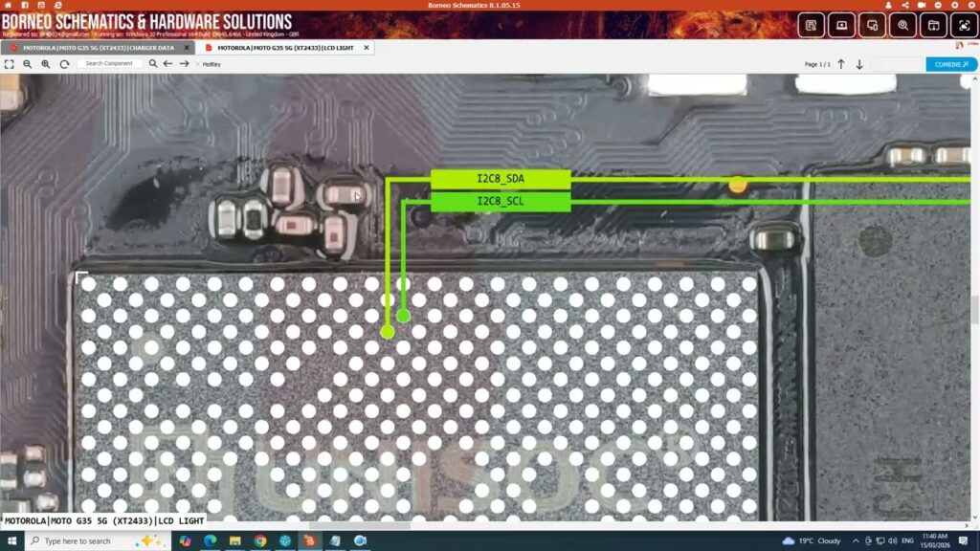Select the I2C8_SDA net label
Image resolution: width=980 pixels, height=551 pixels.
pyautogui.click(x=501, y=179)
